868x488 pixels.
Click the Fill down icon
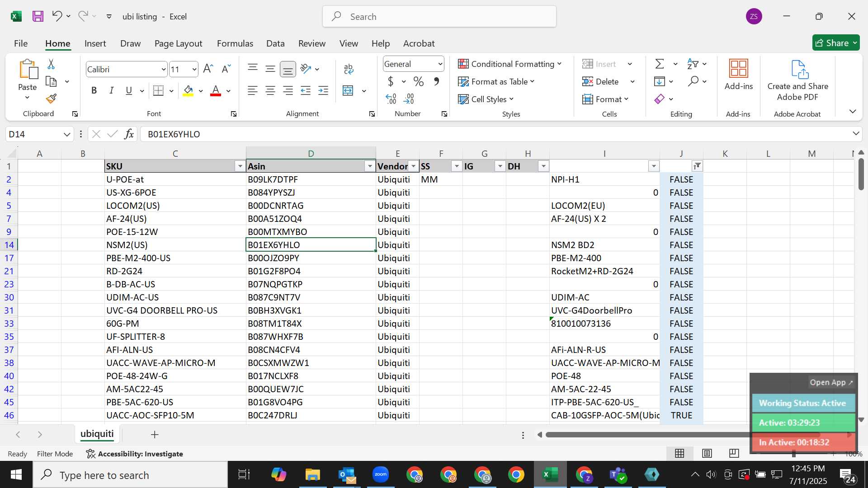(x=660, y=82)
